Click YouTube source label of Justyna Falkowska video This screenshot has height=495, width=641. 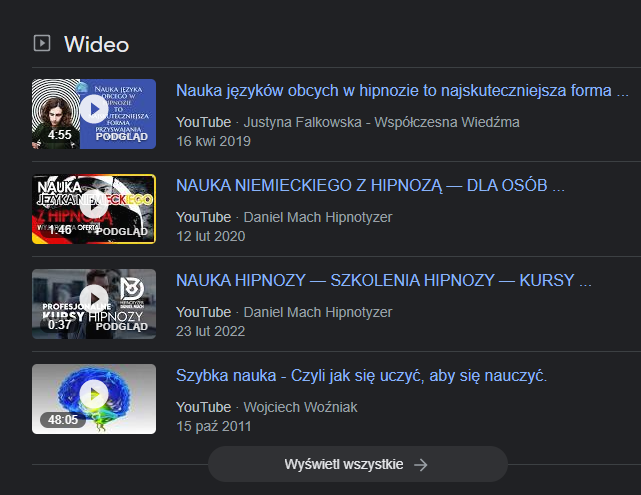click(204, 122)
